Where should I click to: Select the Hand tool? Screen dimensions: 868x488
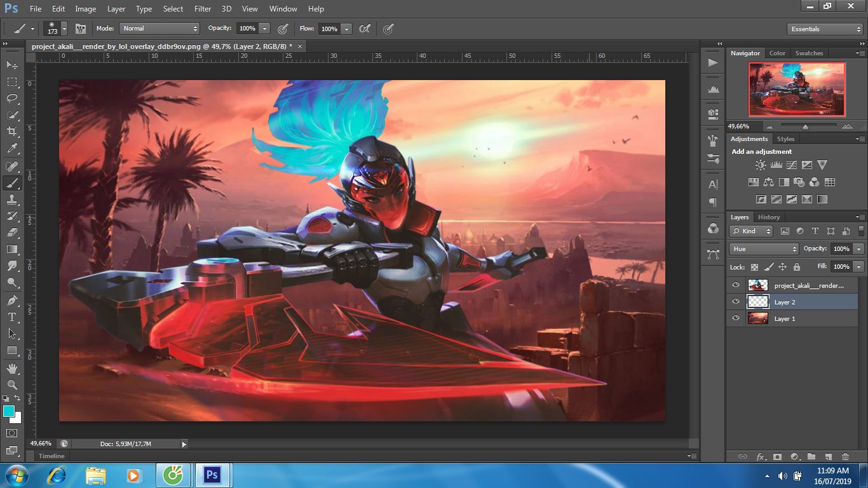[x=12, y=368]
